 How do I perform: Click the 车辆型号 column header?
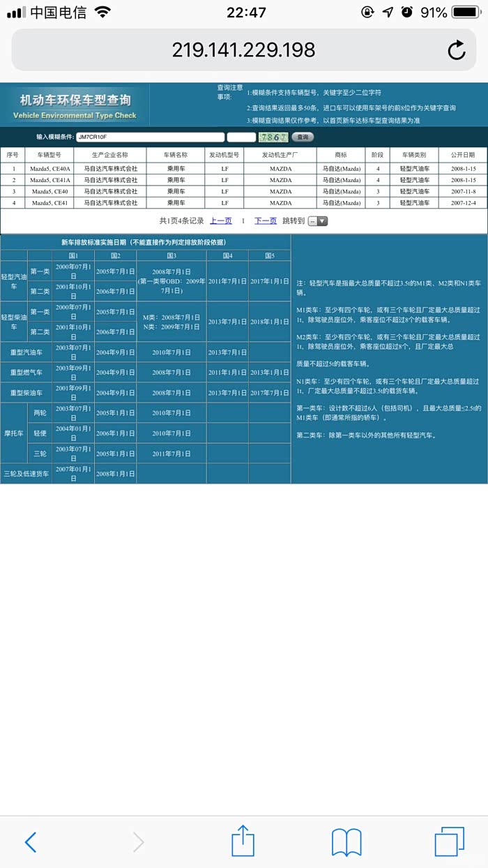tap(49, 155)
